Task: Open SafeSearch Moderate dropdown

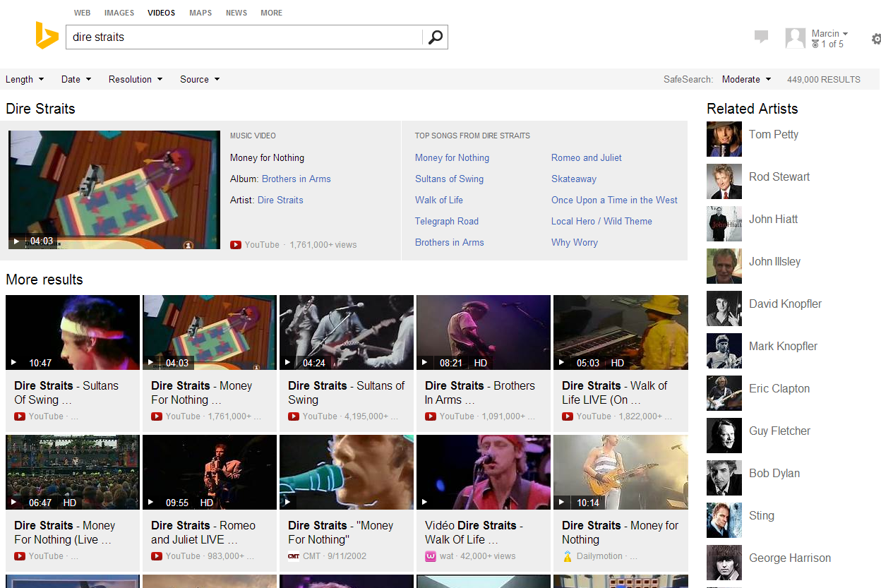Action: coord(746,79)
